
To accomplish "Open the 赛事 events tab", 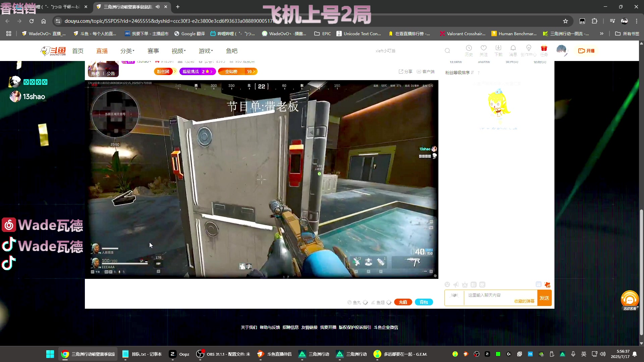I will [x=153, y=51].
